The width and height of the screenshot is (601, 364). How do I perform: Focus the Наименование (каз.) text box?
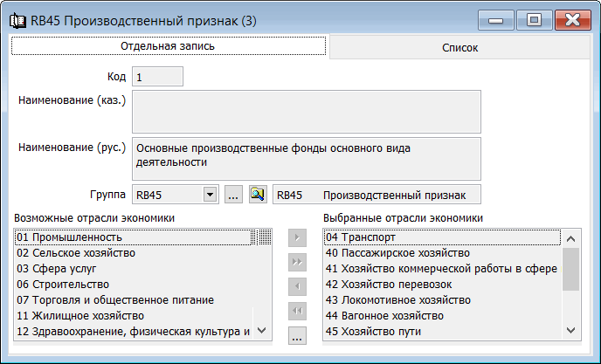[x=306, y=111]
